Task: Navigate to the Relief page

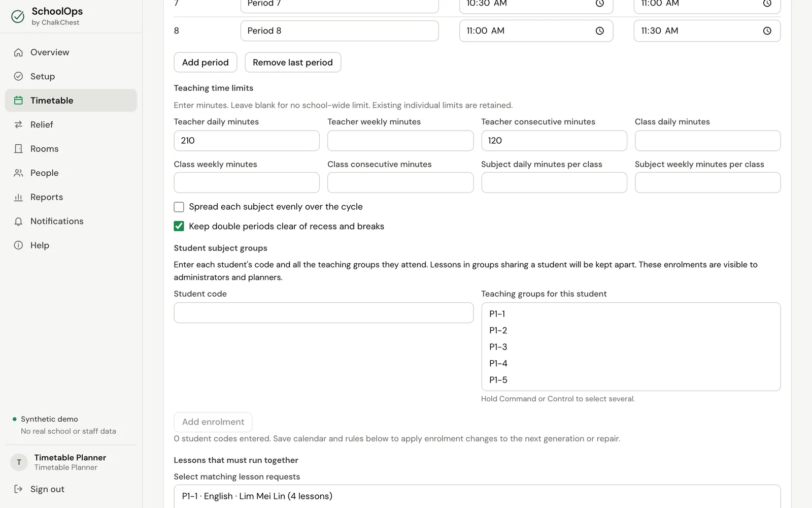Action: pyautogui.click(x=71, y=124)
